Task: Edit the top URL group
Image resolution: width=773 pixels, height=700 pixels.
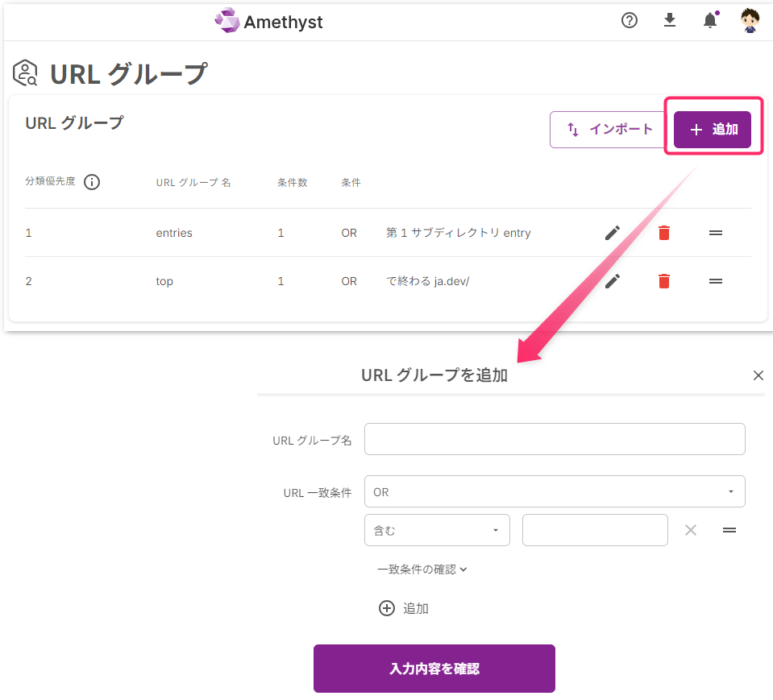Action: pyautogui.click(x=613, y=281)
